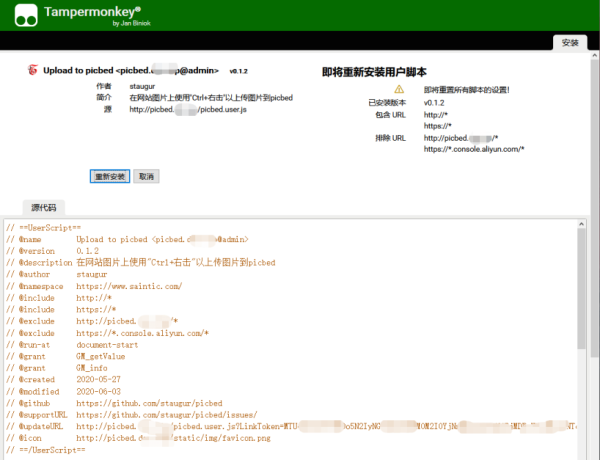Click the source code scrollbar thumb
This screenshot has height=460, width=600.
(x=582, y=289)
